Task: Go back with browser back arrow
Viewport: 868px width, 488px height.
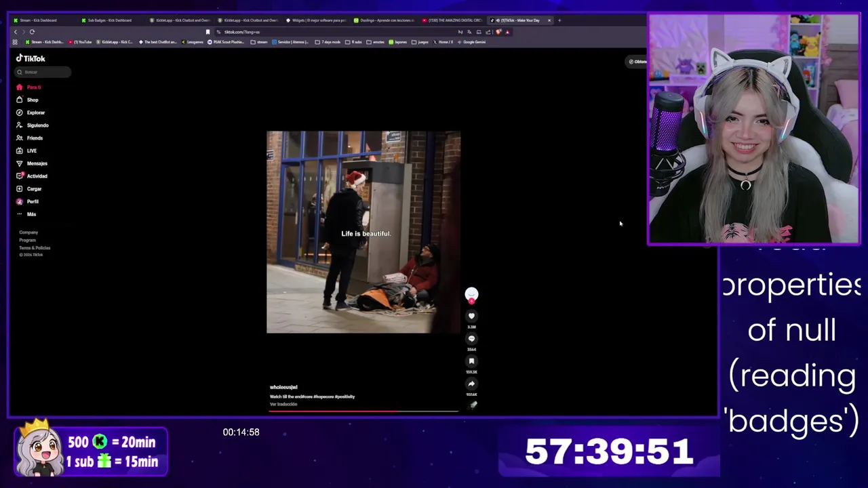Action: pos(16,32)
